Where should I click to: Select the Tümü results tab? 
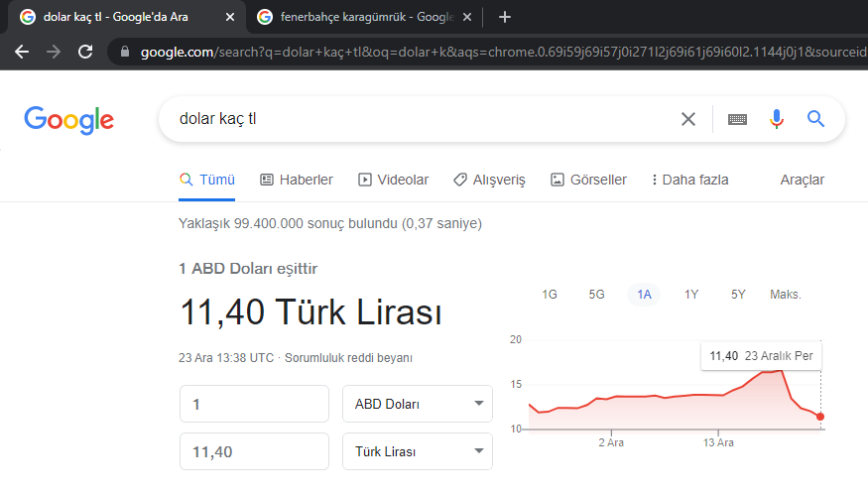click(x=207, y=180)
